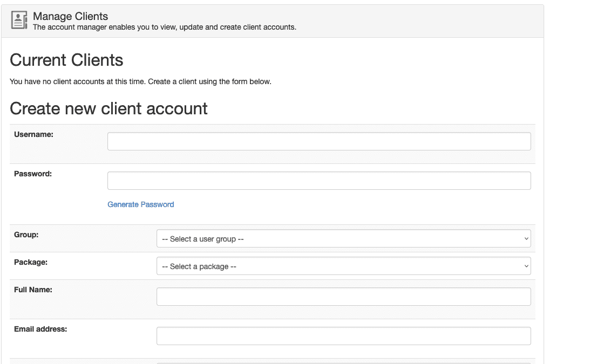This screenshot has width=604, height=364.
Task: Focus the Username input field
Action: 318,141
